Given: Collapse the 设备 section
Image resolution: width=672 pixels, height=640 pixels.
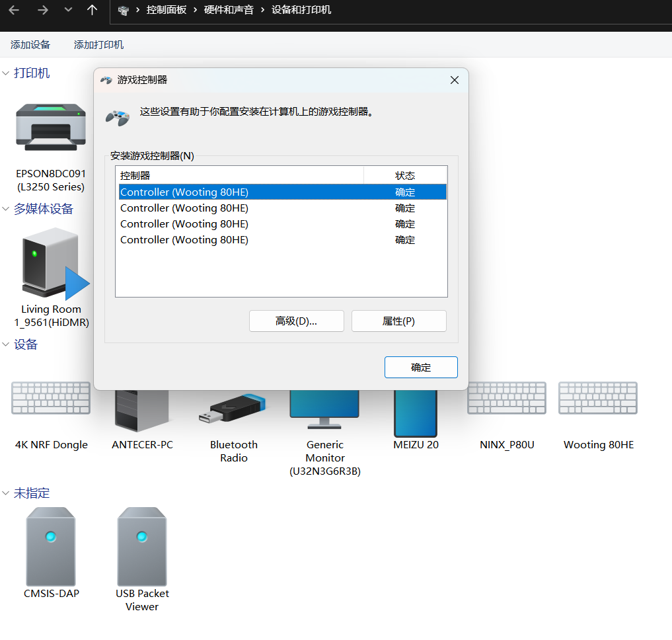Looking at the screenshot, I should tap(5, 344).
